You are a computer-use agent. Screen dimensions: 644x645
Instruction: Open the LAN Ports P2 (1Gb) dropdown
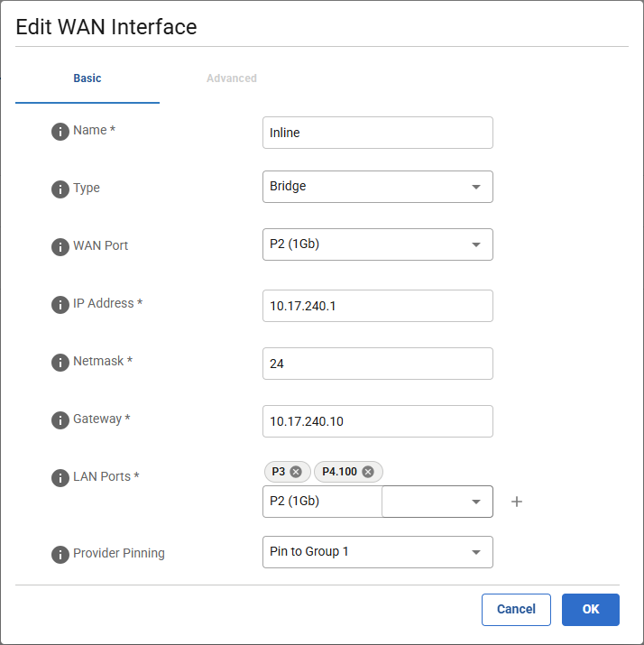tap(378, 502)
